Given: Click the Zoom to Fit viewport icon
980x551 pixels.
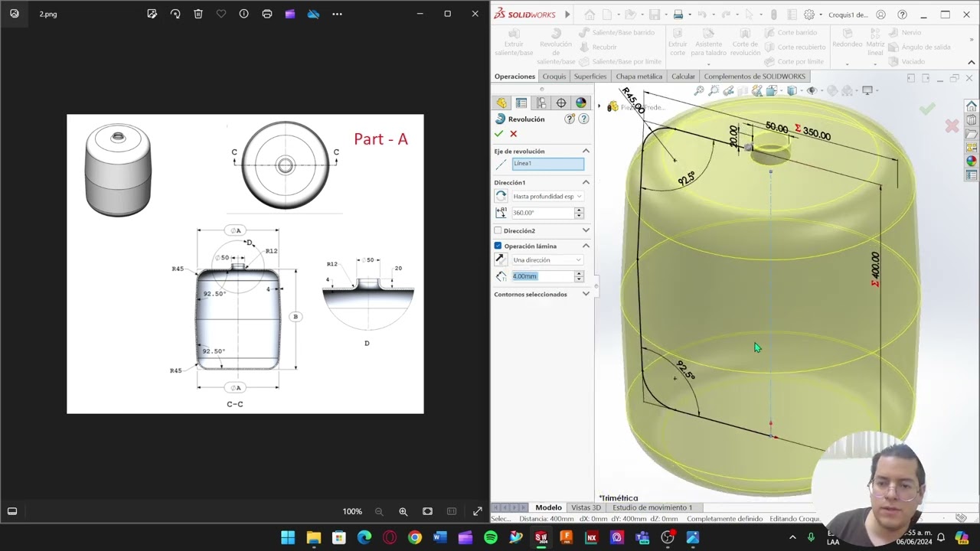Looking at the screenshot, I should coord(699,91).
